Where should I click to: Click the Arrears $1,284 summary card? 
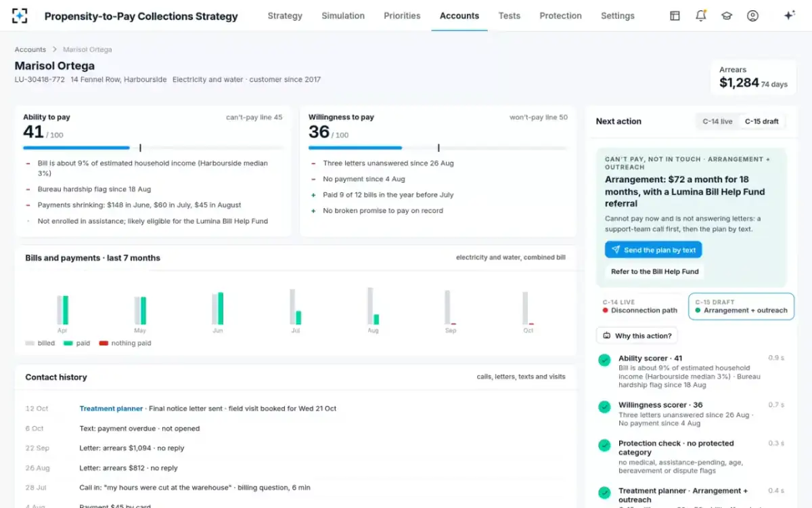pos(753,78)
